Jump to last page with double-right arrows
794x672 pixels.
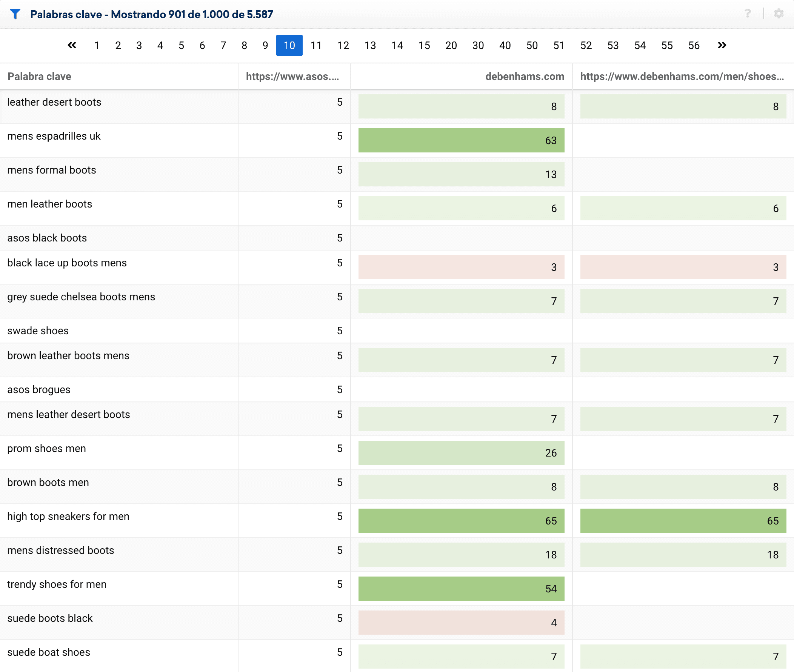point(722,45)
